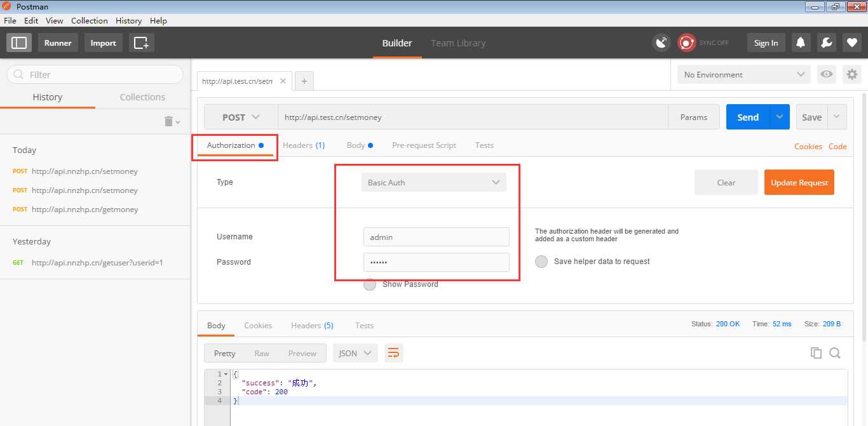The width and height of the screenshot is (868, 426).
Task: Click the Save button
Action: pyautogui.click(x=812, y=117)
